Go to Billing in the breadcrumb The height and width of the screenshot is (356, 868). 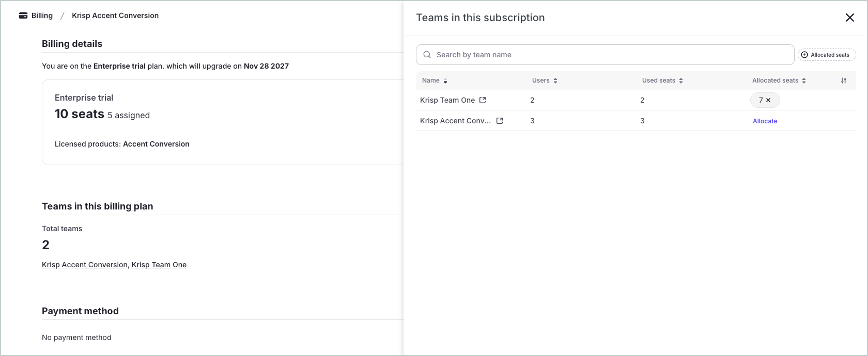click(42, 15)
